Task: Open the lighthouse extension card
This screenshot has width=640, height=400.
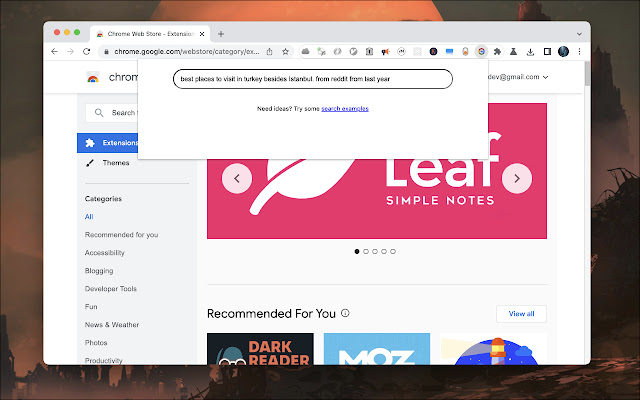Action: (x=493, y=349)
